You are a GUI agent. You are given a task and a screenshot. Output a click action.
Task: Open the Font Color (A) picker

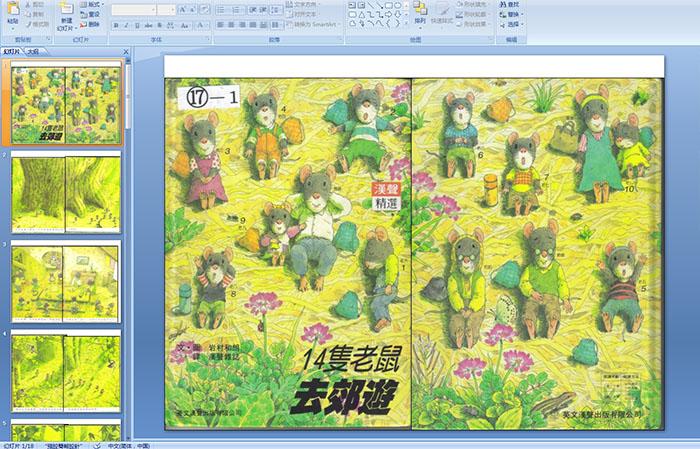[x=202, y=25]
